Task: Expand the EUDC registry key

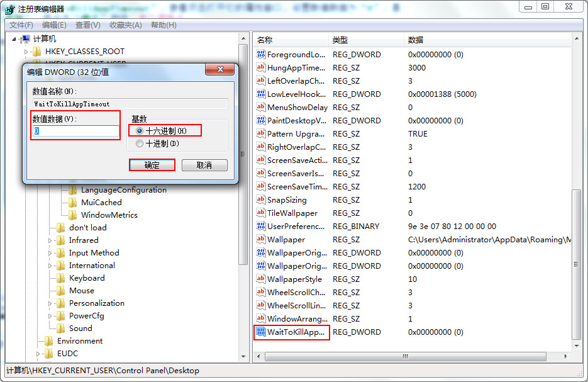Action: click(38, 354)
